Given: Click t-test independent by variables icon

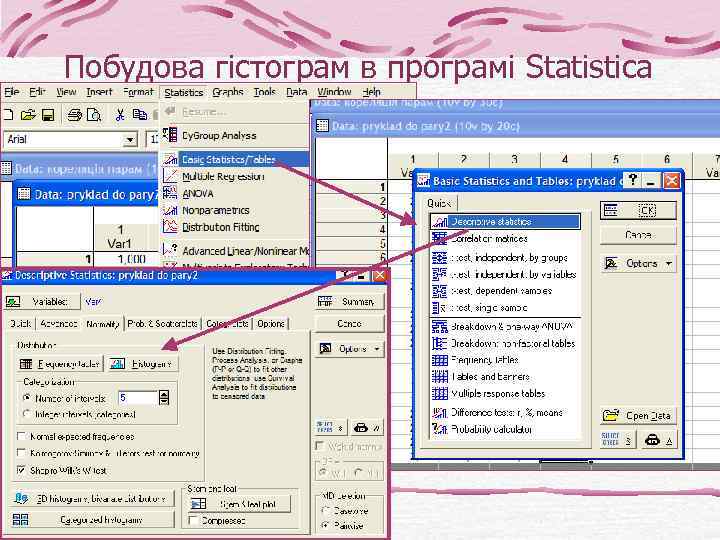Looking at the screenshot, I should point(439,274).
